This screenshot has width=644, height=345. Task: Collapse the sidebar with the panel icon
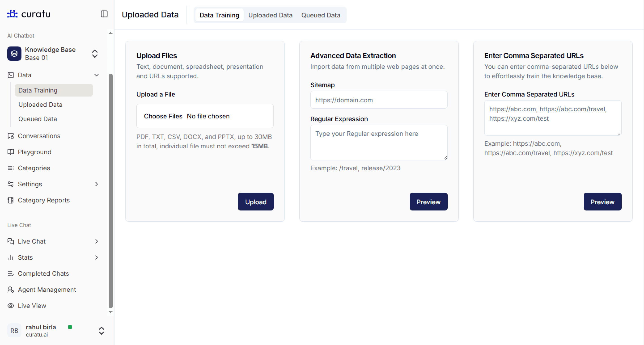click(x=104, y=14)
